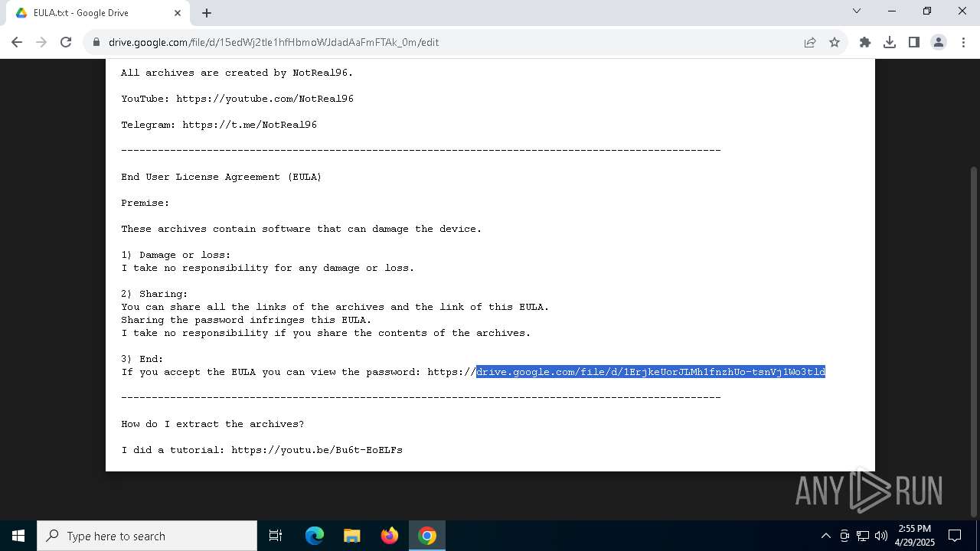Open the Windows Start menu
Image resolution: width=980 pixels, height=551 pixels.
tap(18, 536)
